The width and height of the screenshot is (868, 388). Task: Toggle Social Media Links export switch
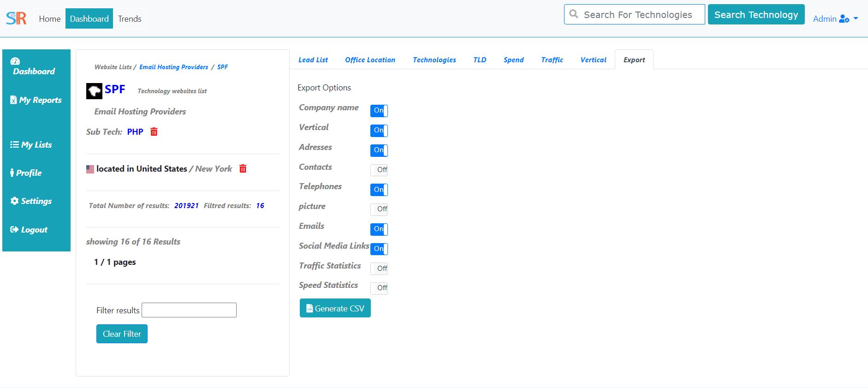379,249
